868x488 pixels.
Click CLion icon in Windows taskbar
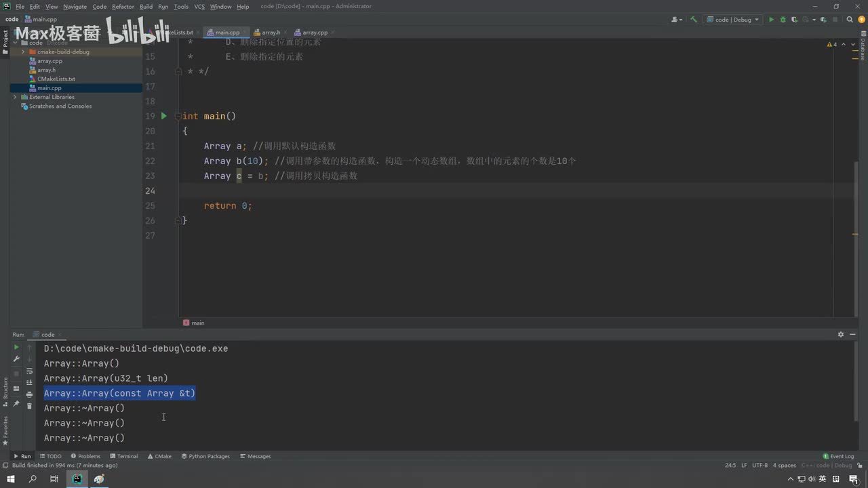coord(77,479)
